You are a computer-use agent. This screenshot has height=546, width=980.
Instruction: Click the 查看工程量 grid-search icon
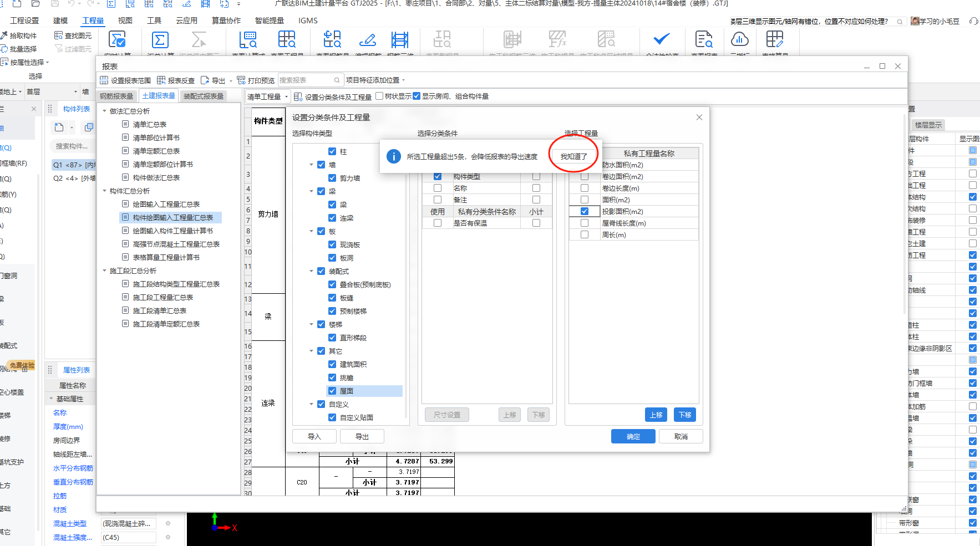287,40
